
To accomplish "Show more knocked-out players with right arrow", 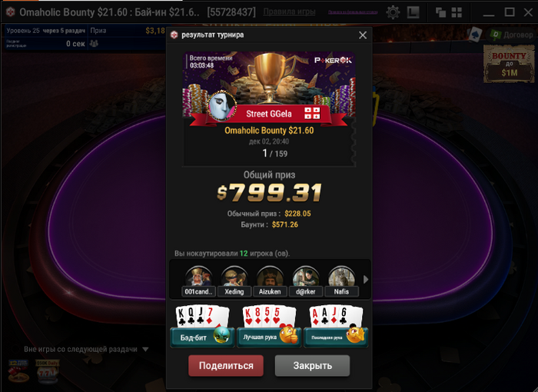I will 366,280.
